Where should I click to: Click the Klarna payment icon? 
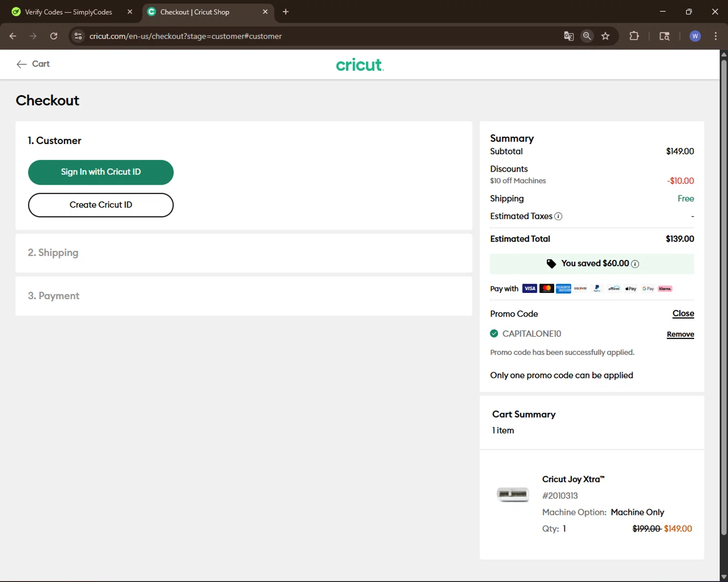pyautogui.click(x=665, y=289)
